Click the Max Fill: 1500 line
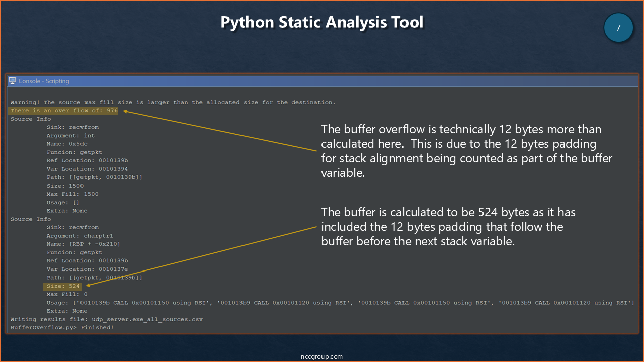This screenshot has height=362, width=644. pyautogui.click(x=72, y=194)
